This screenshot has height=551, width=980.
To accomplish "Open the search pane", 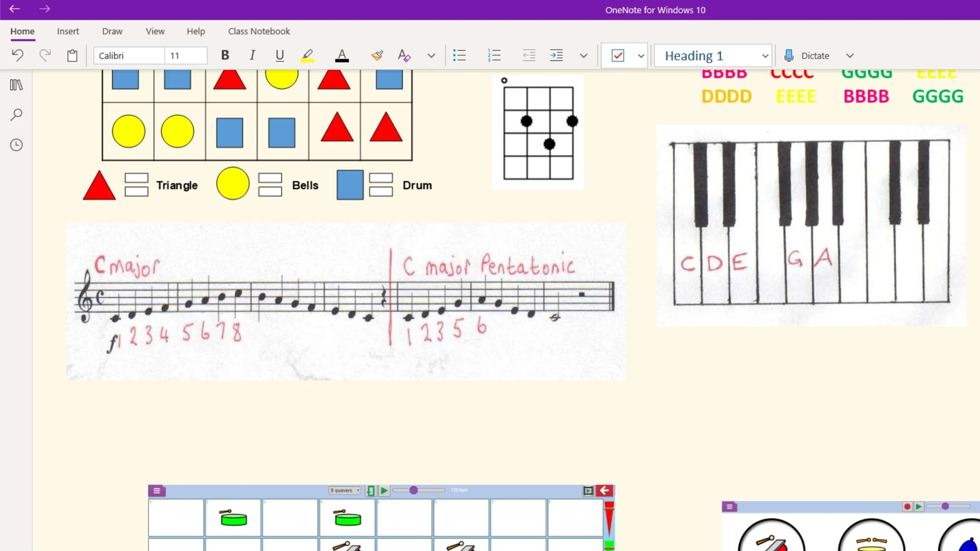I will tap(16, 115).
